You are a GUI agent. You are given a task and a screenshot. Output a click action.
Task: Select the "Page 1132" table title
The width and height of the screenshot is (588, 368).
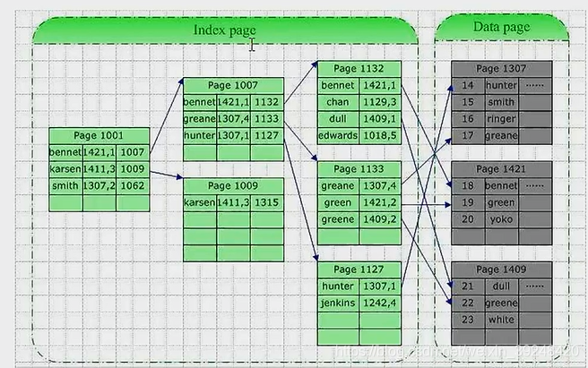359,69
